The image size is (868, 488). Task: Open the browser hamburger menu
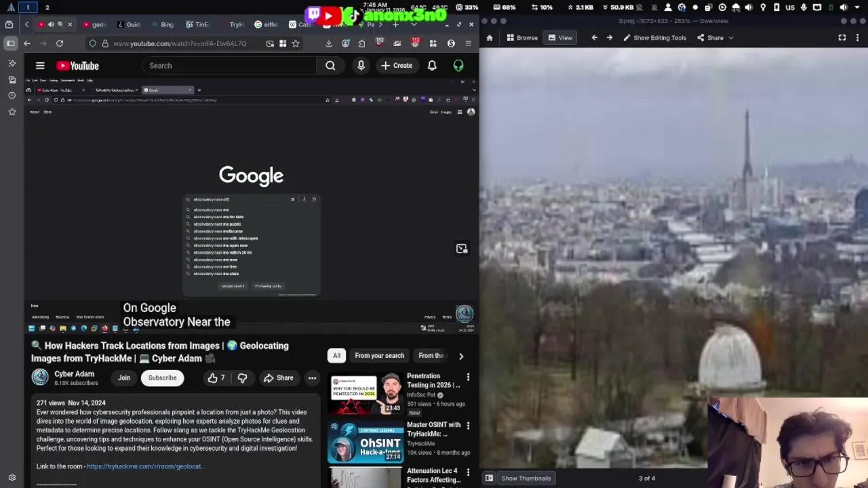pos(468,43)
